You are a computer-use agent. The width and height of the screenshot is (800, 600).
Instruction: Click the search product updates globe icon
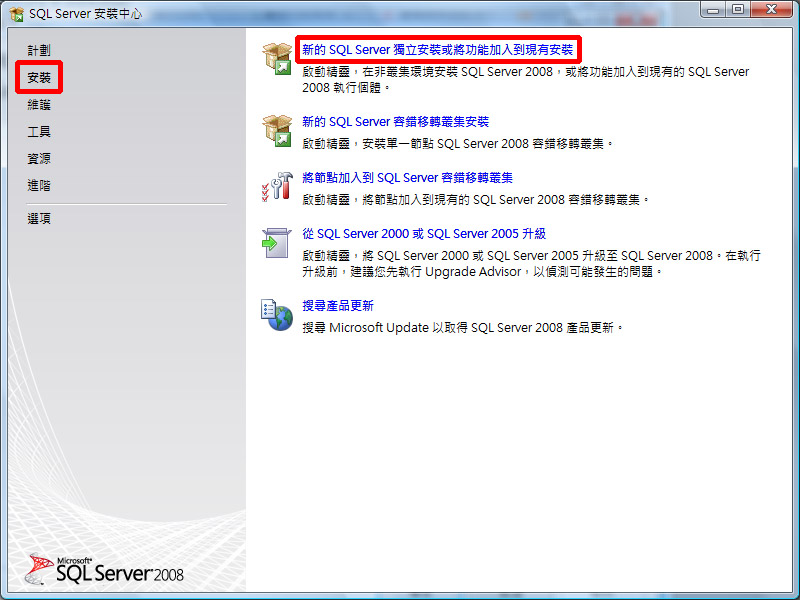tap(277, 315)
